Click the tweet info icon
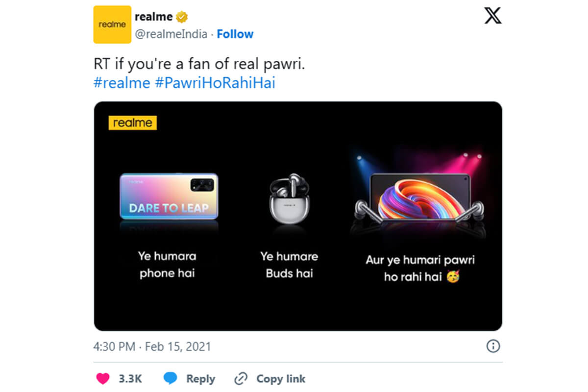 click(x=492, y=346)
